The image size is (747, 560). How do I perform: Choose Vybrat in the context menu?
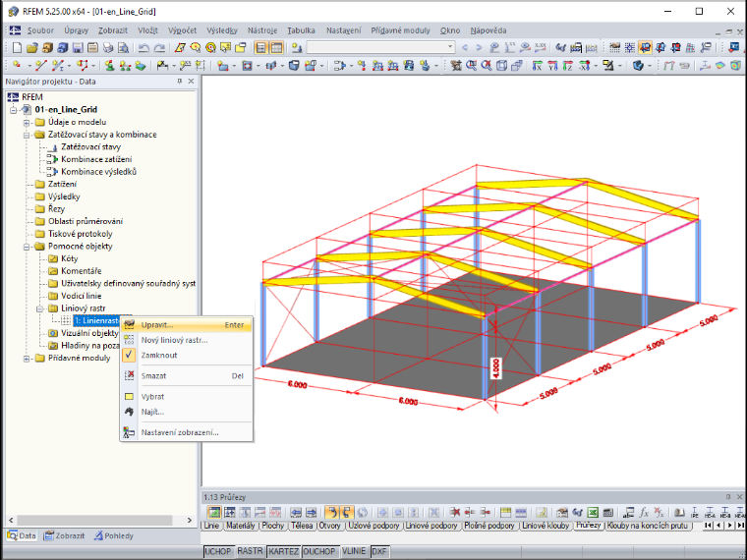tap(187, 397)
